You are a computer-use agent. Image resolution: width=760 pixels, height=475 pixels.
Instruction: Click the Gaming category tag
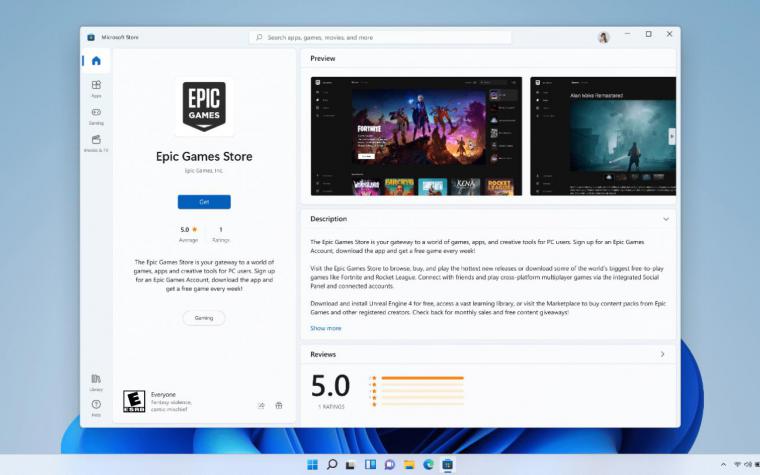click(x=204, y=318)
